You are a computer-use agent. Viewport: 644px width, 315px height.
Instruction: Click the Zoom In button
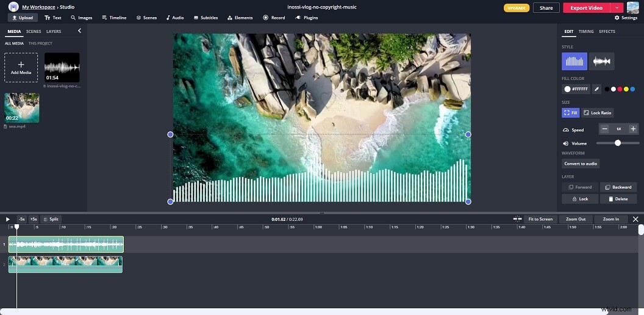tap(610, 219)
